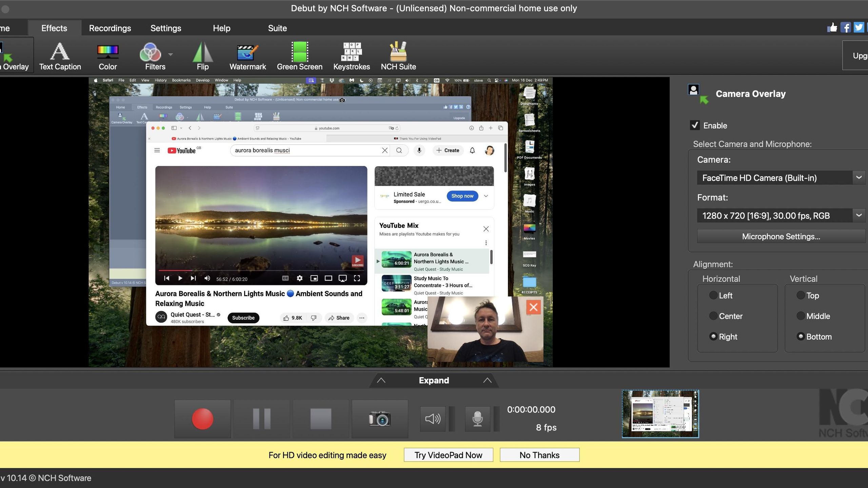Take a snapshot with the camera icon
Image resolution: width=868 pixels, height=488 pixels.
tap(379, 419)
